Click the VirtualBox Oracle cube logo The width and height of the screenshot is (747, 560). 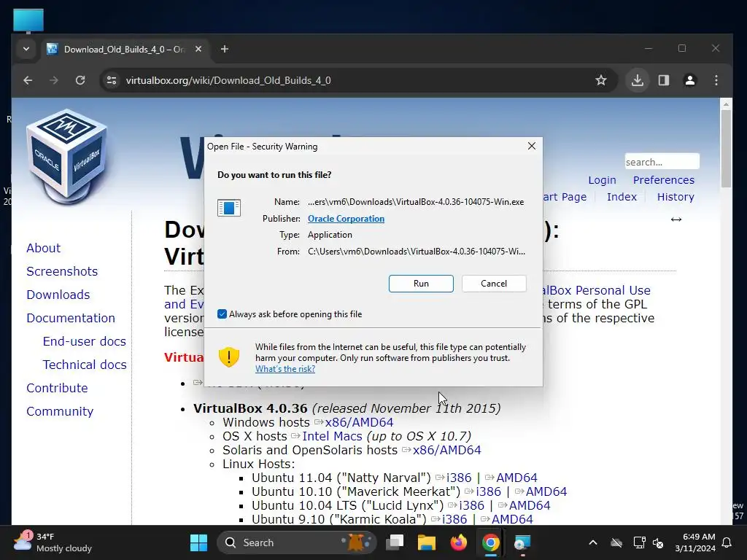[x=66, y=157]
